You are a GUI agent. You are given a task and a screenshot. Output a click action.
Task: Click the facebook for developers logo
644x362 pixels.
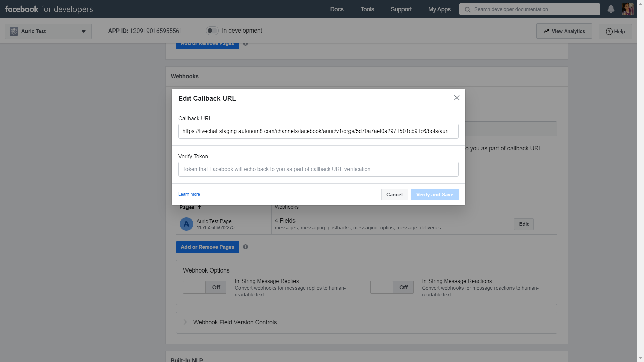click(49, 9)
